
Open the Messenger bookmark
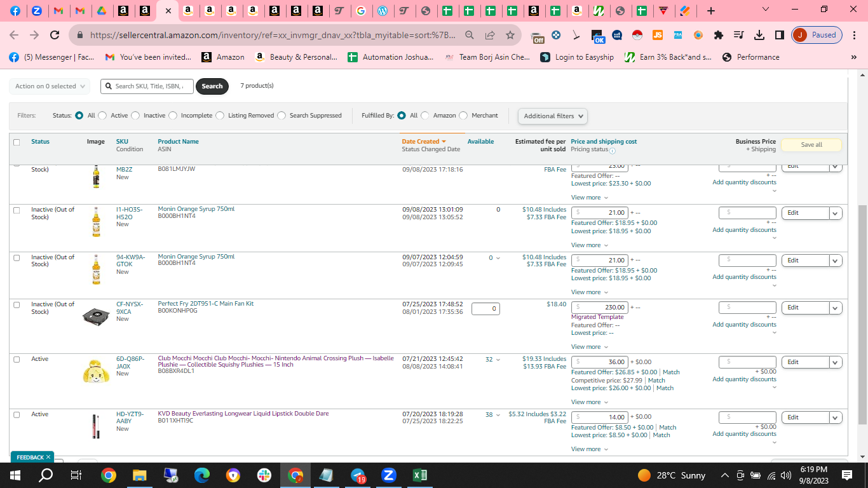[51, 57]
